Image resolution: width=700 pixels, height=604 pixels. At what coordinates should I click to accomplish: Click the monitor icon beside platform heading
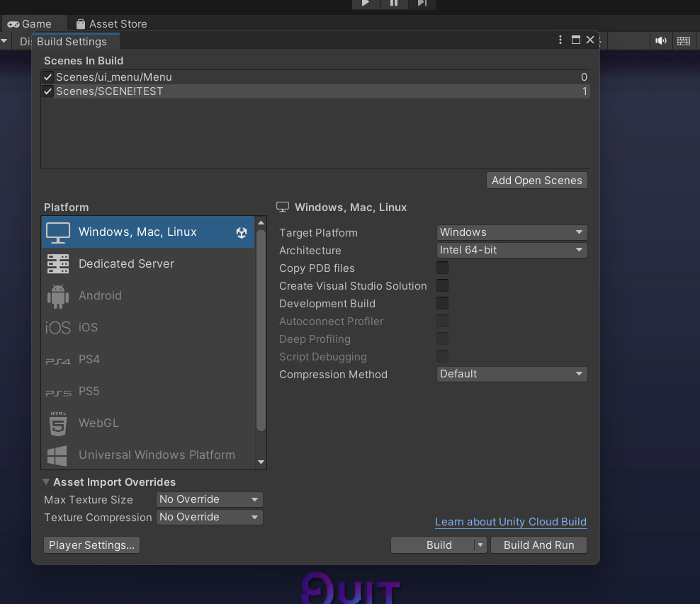coord(283,207)
